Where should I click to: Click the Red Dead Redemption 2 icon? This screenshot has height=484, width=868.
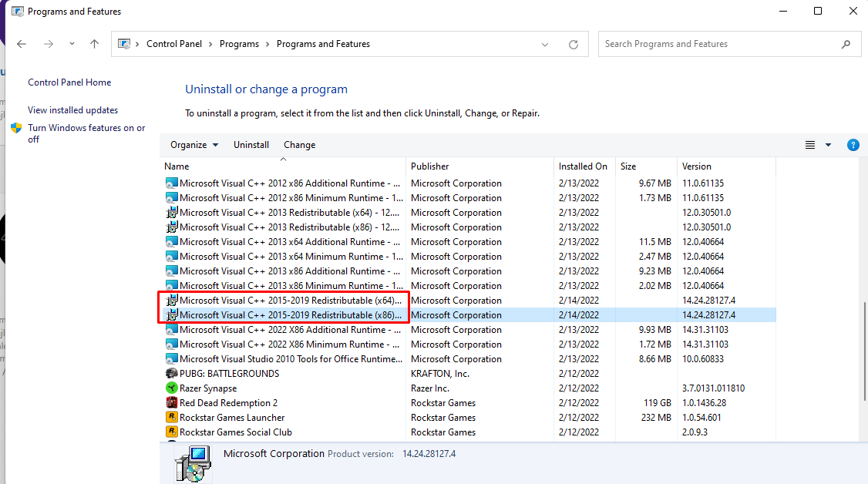pyautogui.click(x=172, y=402)
